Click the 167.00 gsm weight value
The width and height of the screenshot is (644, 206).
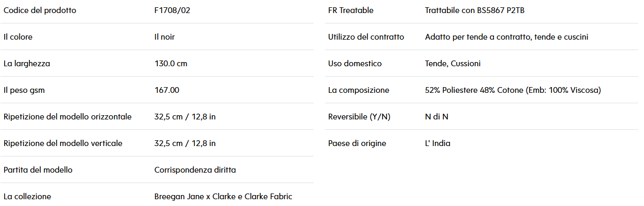[x=167, y=90]
